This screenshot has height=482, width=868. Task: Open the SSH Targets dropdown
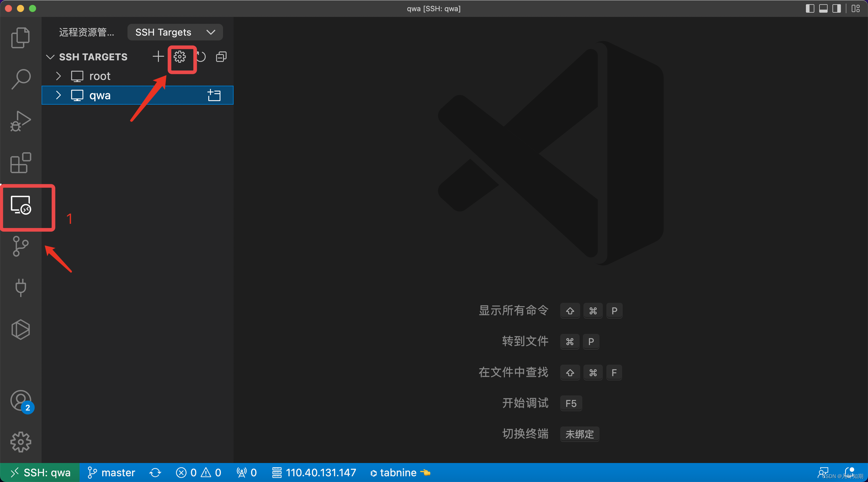tap(175, 32)
